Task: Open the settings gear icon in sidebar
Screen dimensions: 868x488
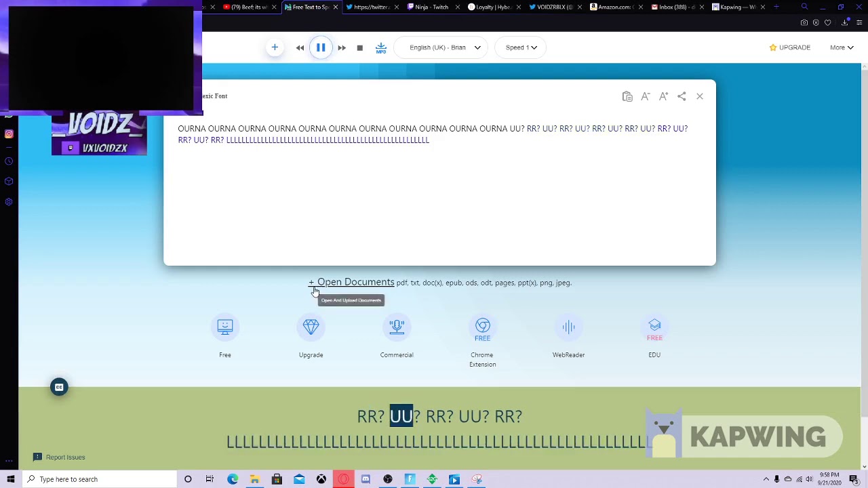Action: [x=9, y=202]
